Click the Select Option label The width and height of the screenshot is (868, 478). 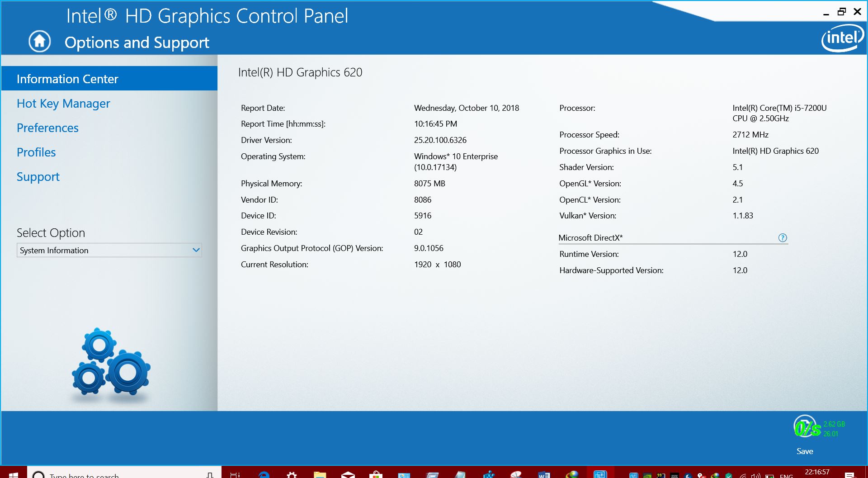pos(51,233)
